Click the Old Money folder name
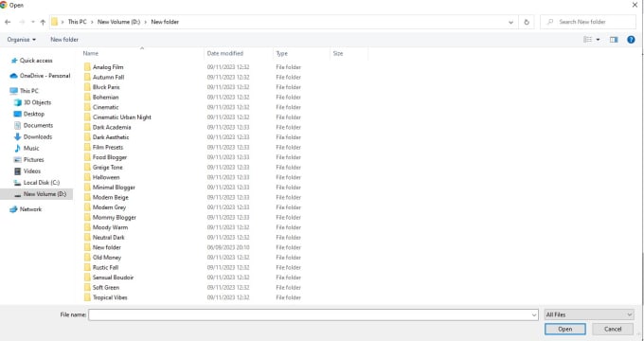 click(107, 258)
